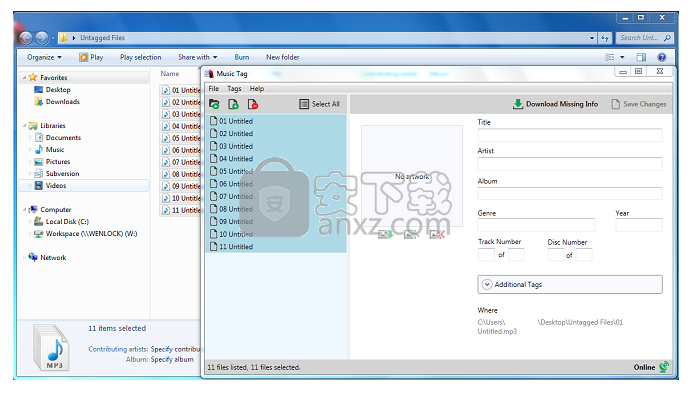Select 09 Untitled in Music Tag list
Viewport: 695px width, 397px height.
(276, 222)
